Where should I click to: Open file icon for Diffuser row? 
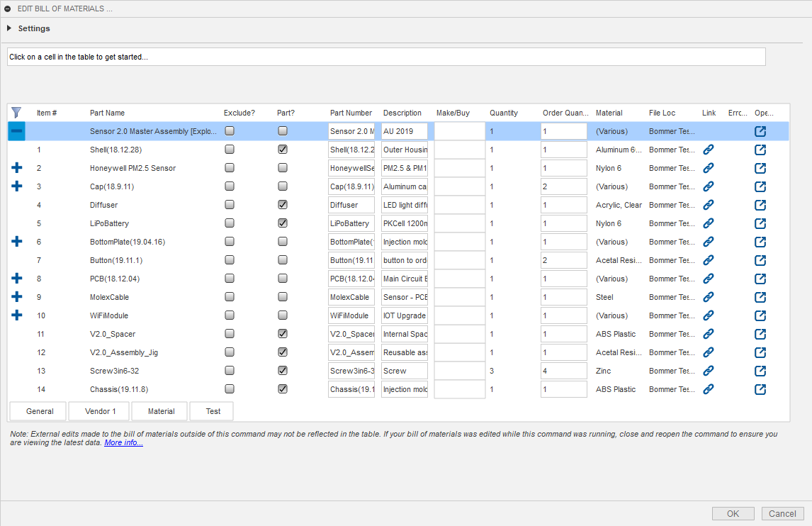(760, 205)
